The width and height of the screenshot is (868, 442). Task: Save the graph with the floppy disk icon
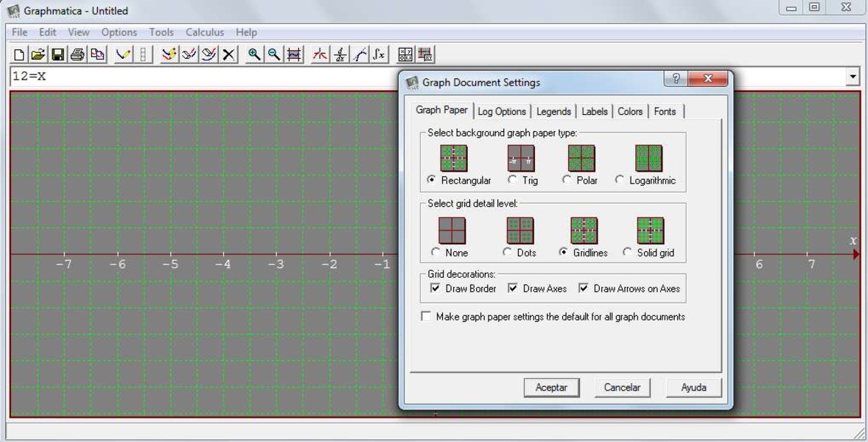coord(57,55)
